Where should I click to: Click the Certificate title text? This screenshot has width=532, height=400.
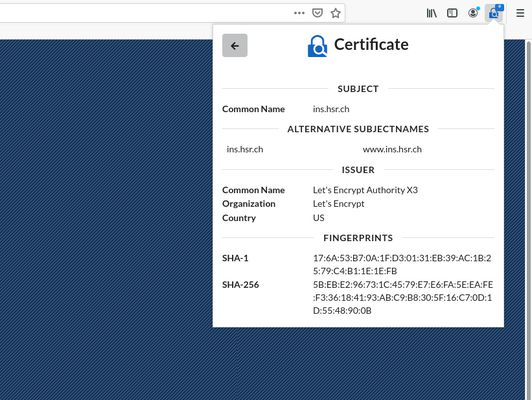[x=371, y=44]
